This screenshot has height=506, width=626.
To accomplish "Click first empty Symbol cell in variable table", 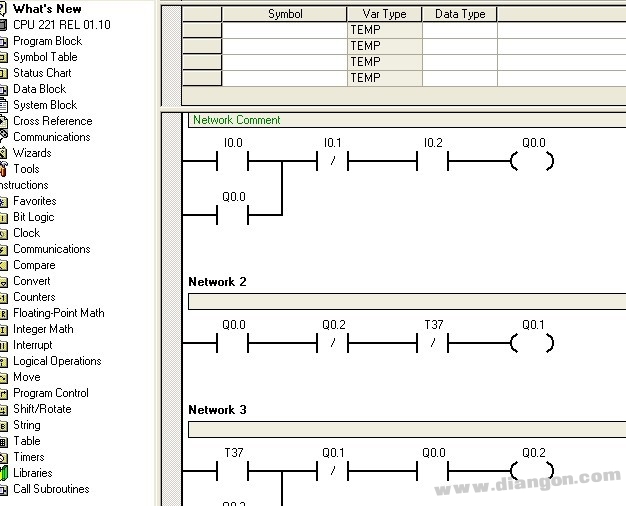I will pos(284,30).
